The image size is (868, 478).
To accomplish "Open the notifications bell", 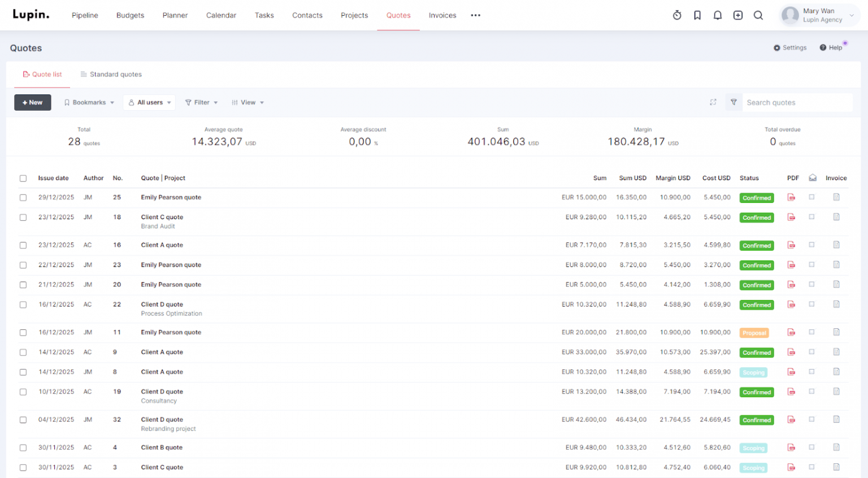I will coord(718,15).
